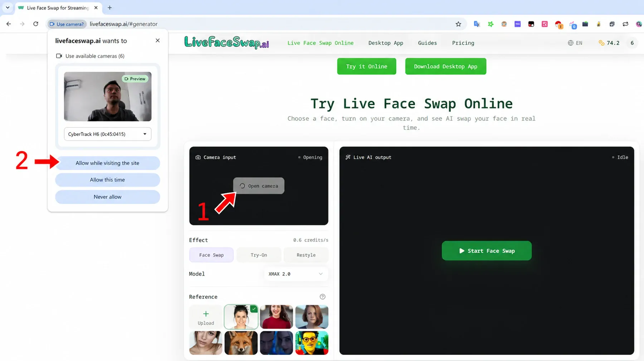Open the CyberTrack H6 camera dropdown
Image resolution: width=644 pixels, height=361 pixels.
108,134
